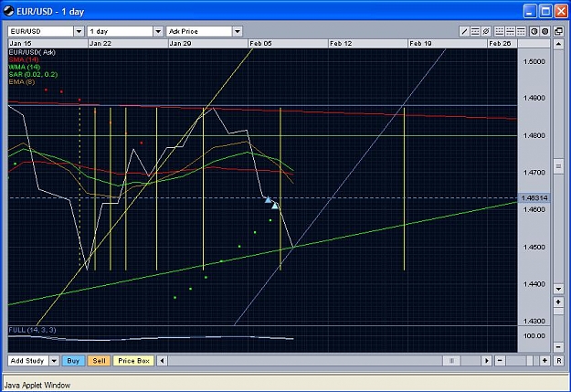Click the vertical scrollbar thumb
The image size is (571, 392).
[558, 166]
